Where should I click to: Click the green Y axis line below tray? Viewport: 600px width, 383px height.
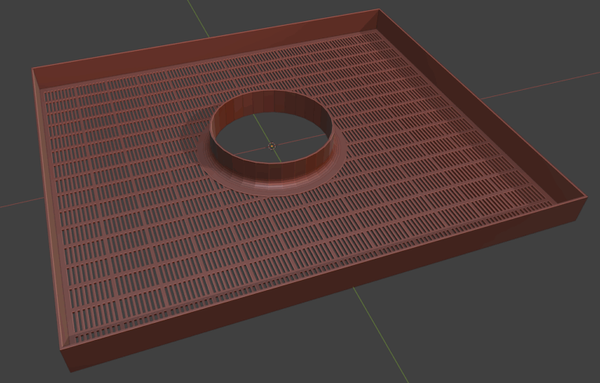tap(380, 335)
